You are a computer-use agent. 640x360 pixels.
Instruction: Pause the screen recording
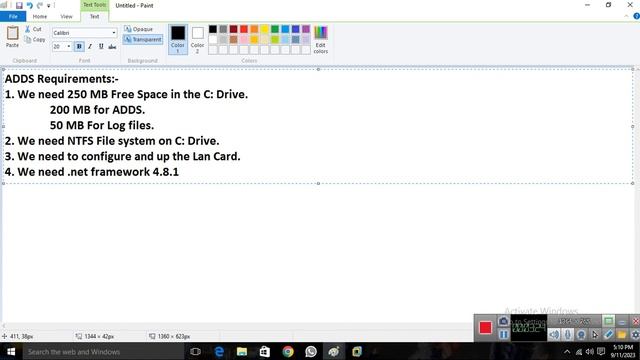(x=503, y=334)
